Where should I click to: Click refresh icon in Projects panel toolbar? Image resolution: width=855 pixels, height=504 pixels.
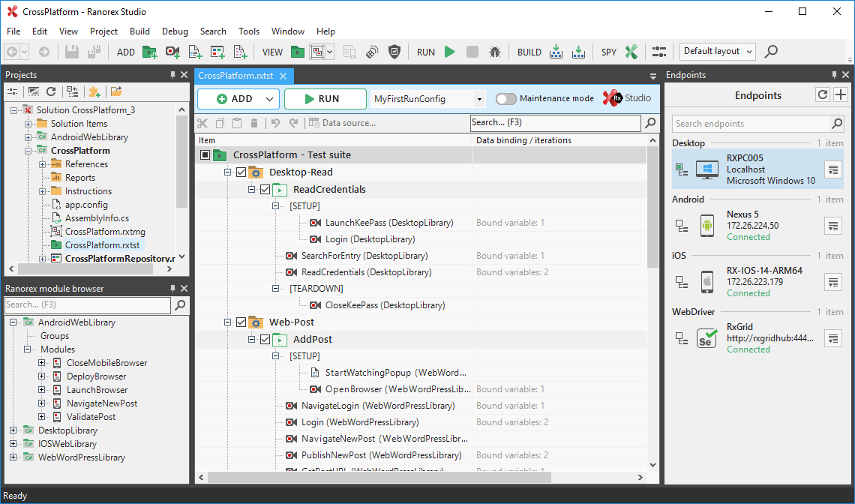point(51,91)
